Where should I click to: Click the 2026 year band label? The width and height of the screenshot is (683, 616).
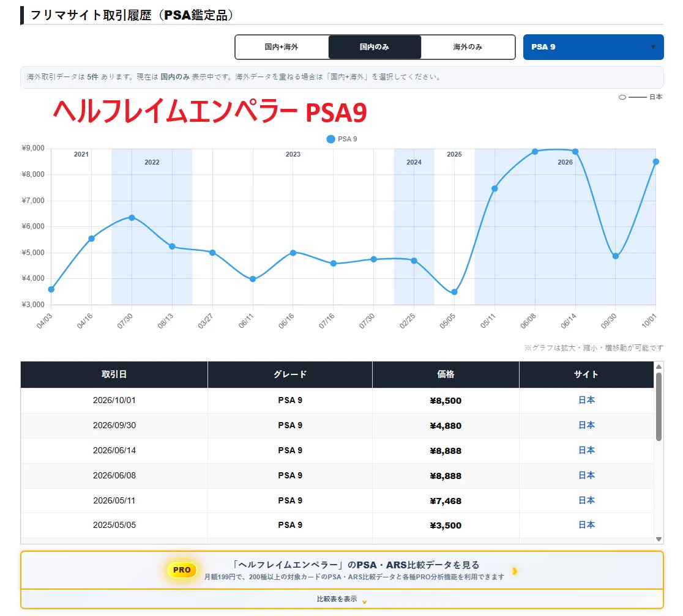click(565, 162)
